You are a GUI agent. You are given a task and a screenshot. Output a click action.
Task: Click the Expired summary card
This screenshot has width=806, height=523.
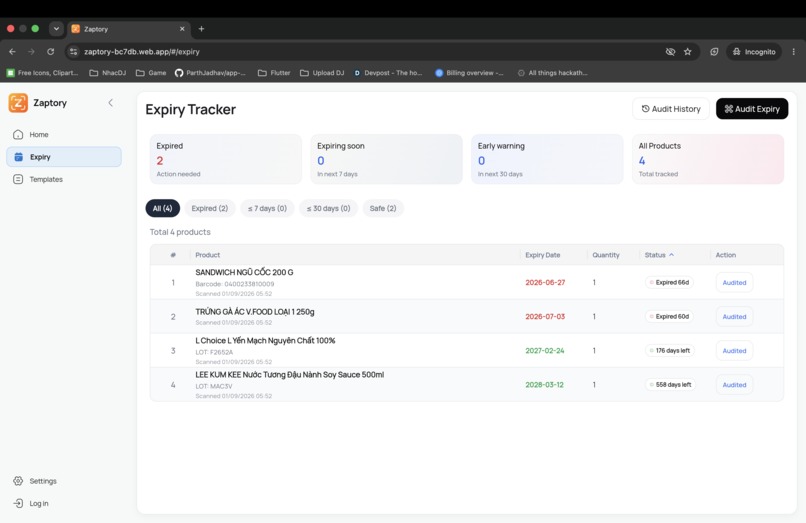click(226, 159)
